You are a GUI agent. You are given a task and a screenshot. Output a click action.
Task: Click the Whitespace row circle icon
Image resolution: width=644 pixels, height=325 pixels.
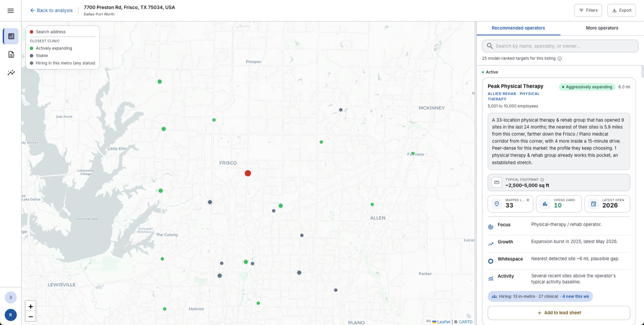point(491,261)
